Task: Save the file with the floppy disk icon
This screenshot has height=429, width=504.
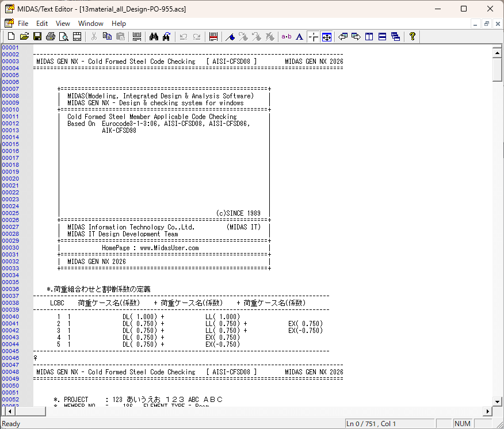Action: [x=37, y=37]
